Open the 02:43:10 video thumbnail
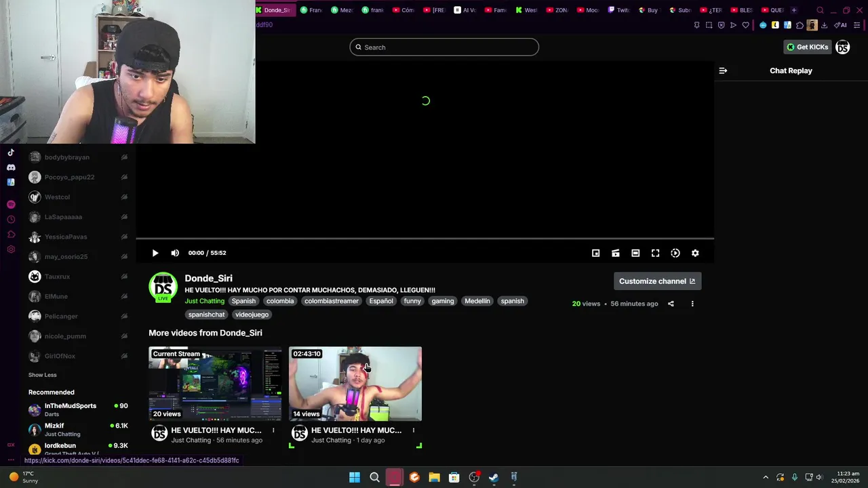 pos(355,384)
